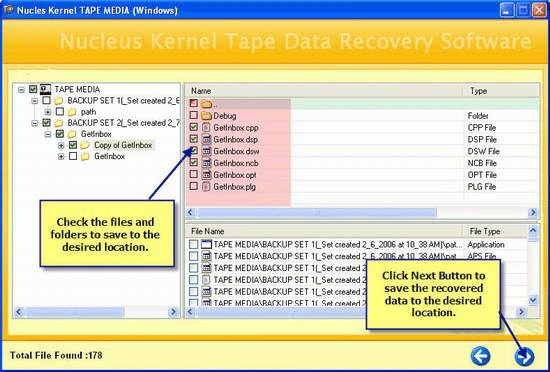550x372 pixels.
Task: Check the Application row checkbox in bottom list
Action: coord(193,244)
